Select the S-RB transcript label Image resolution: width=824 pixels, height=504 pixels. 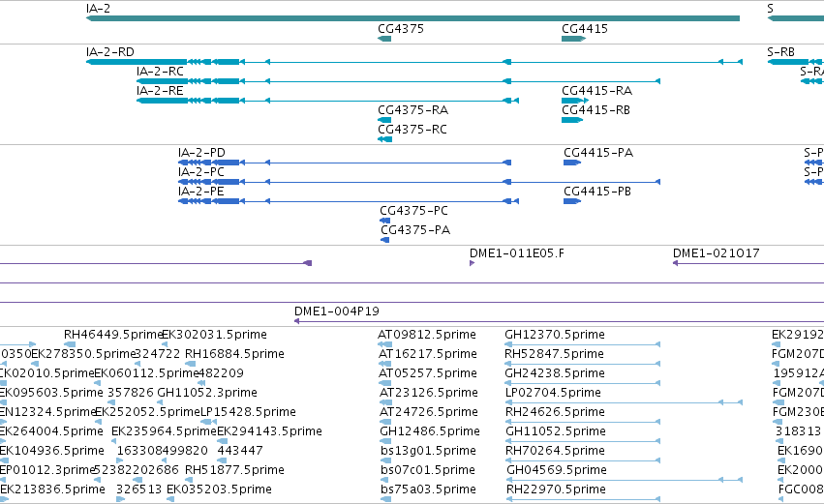[x=780, y=52]
